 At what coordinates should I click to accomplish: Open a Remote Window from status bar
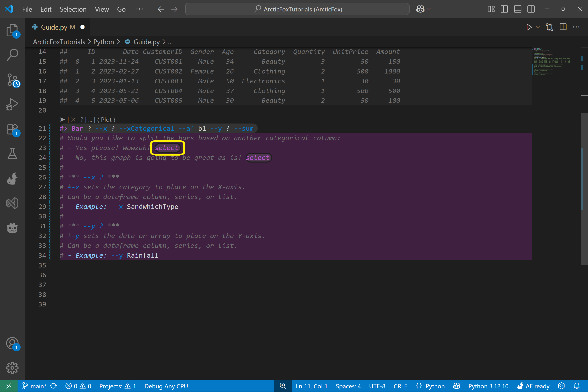pyautogui.click(x=9, y=386)
